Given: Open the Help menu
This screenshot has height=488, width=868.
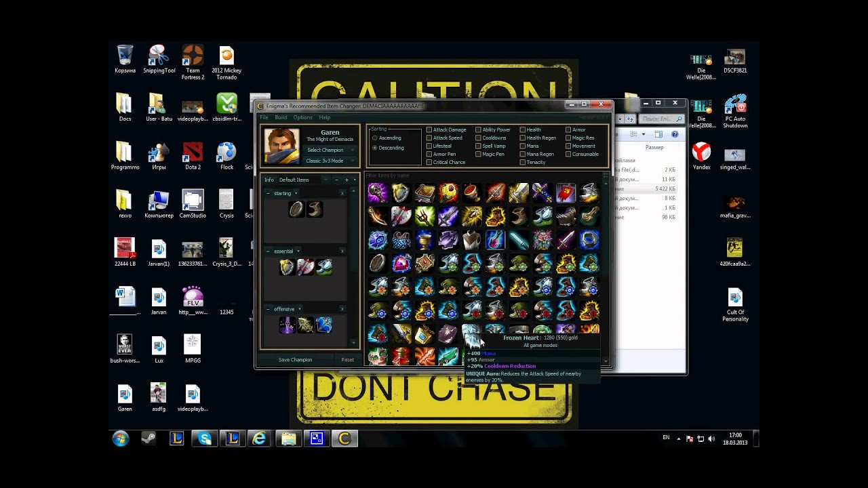Looking at the screenshot, I should [x=325, y=117].
